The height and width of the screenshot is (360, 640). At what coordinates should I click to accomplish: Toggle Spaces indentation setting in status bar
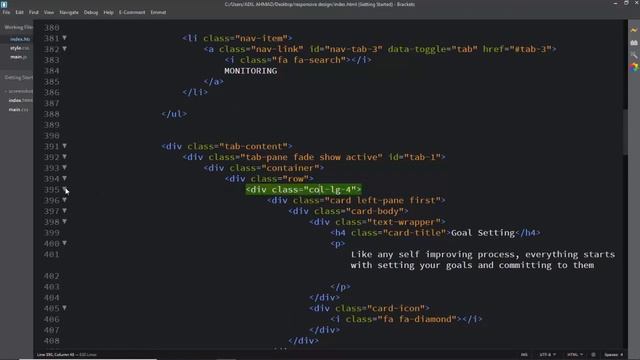(613, 355)
